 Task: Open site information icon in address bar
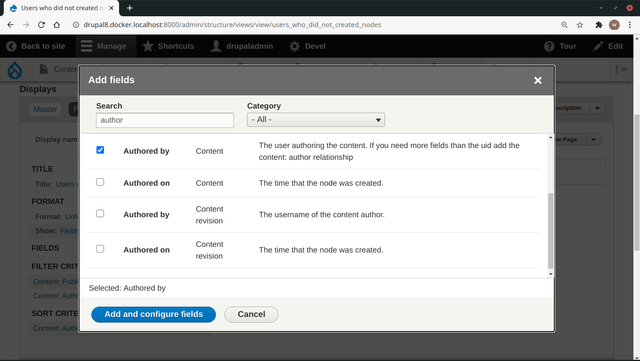76,25
